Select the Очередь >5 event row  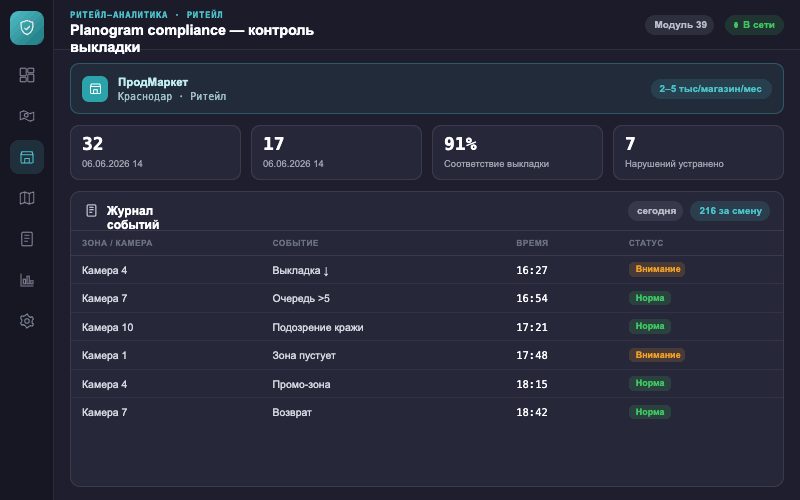click(x=427, y=298)
